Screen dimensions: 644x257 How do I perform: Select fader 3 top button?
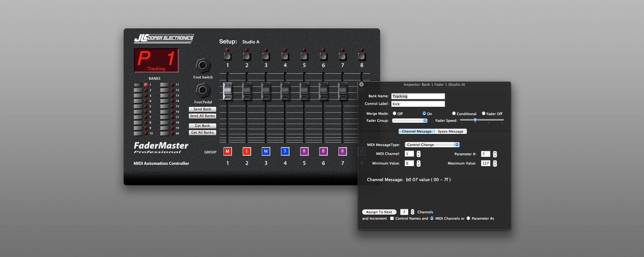266,56
